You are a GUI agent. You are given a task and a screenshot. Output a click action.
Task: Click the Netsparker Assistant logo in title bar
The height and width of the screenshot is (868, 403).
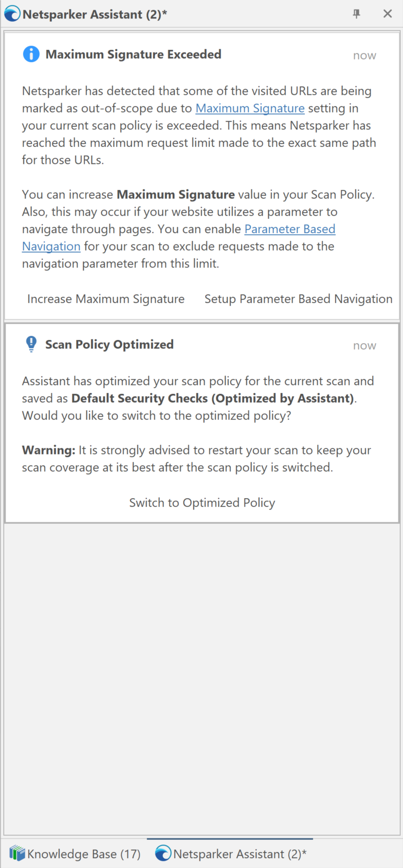[x=11, y=13]
